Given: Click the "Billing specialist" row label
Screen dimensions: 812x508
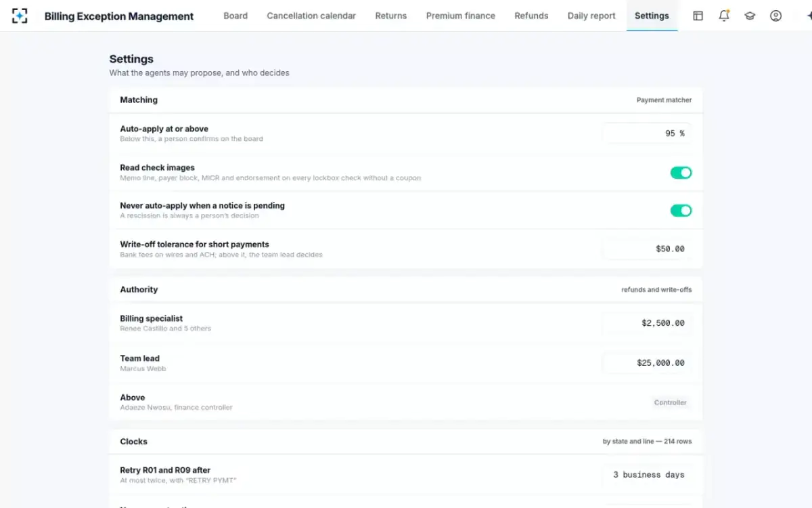Looking at the screenshot, I should (x=151, y=318).
